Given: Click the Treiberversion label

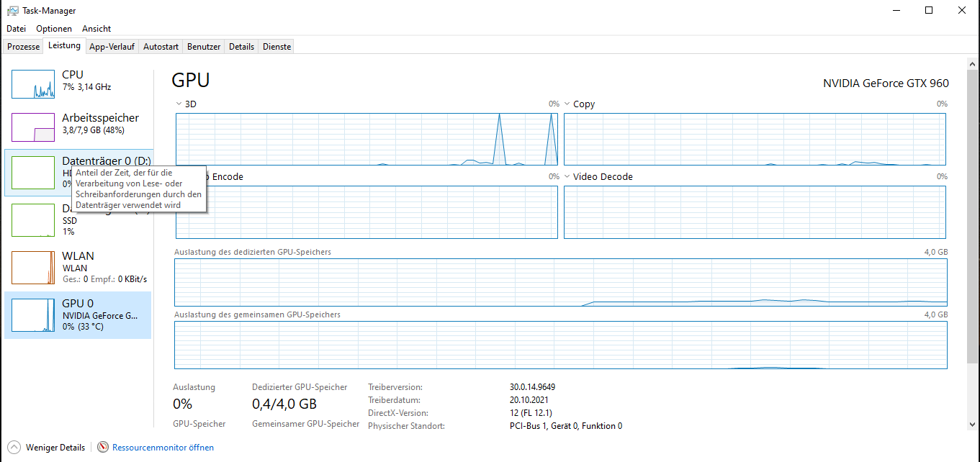Looking at the screenshot, I should coord(395,387).
